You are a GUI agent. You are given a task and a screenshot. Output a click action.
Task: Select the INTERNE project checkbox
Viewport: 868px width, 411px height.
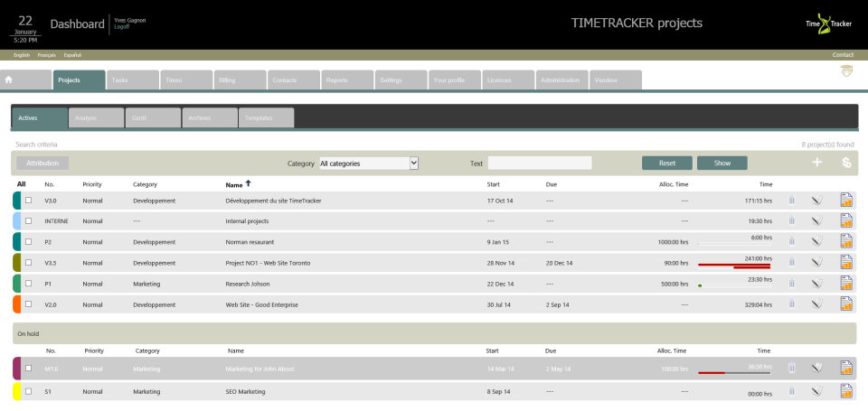pyautogui.click(x=28, y=220)
